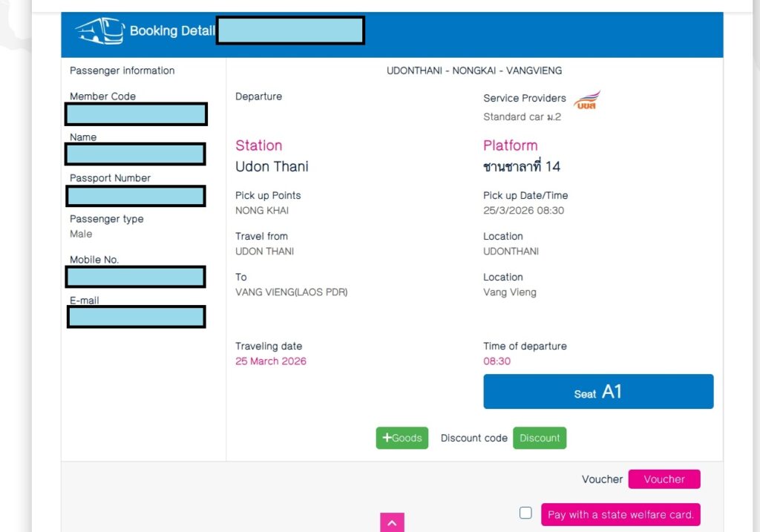Click the Member Code field
The width and height of the screenshot is (760, 532).
click(x=136, y=114)
